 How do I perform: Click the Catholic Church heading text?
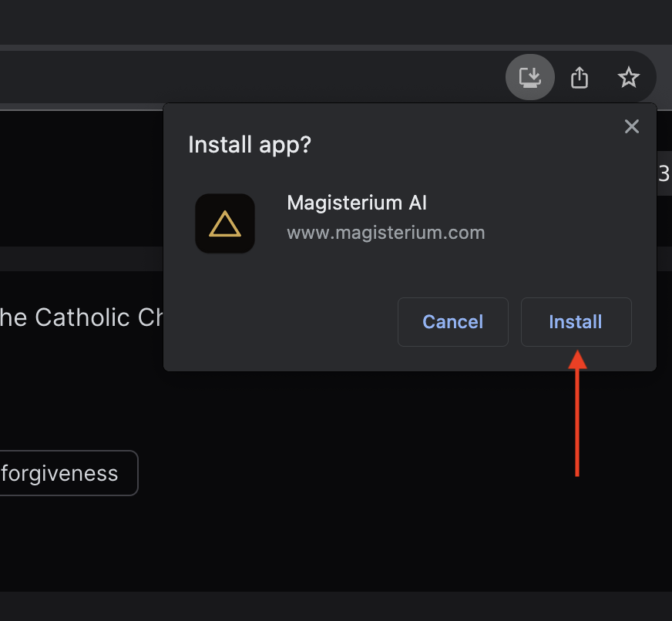[77, 317]
